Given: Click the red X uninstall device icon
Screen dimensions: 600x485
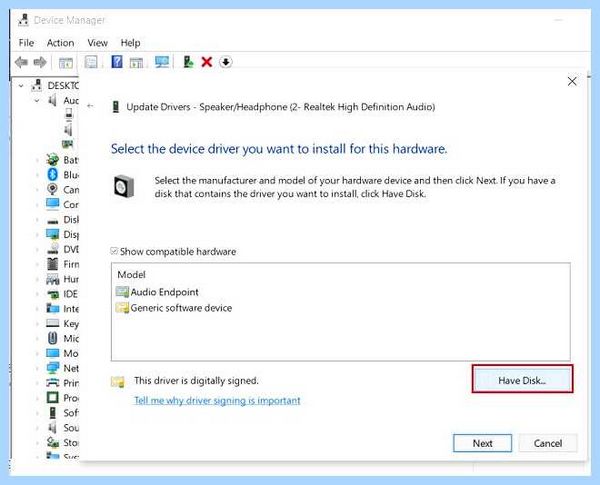Looking at the screenshot, I should coord(207,62).
